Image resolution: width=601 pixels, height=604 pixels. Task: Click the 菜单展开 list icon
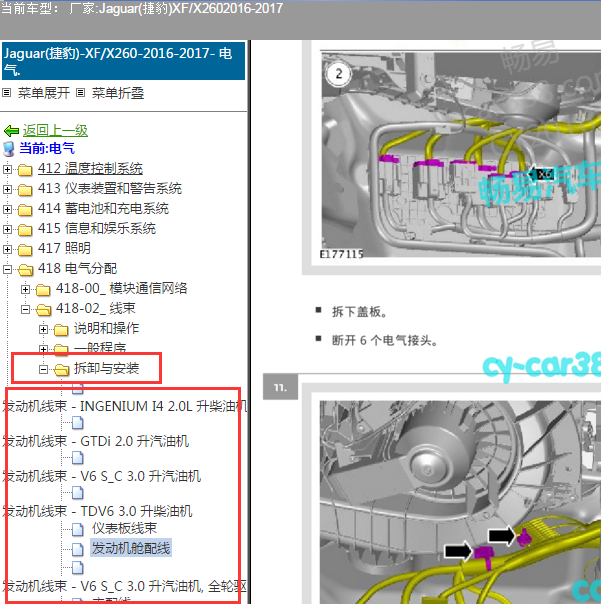[7, 92]
